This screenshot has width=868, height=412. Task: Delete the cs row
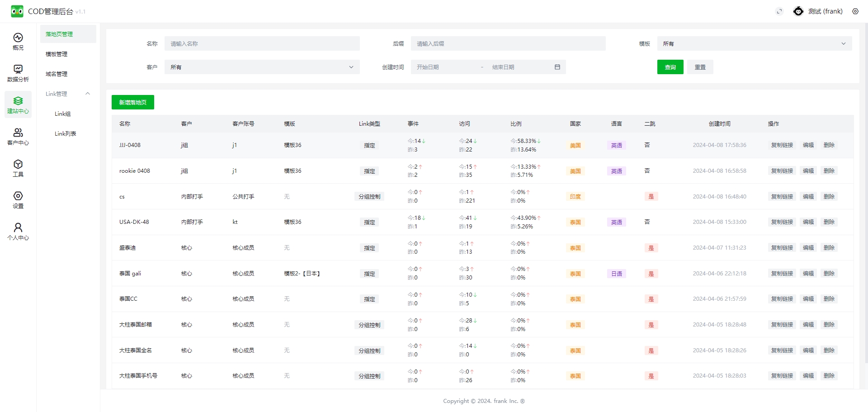click(829, 196)
